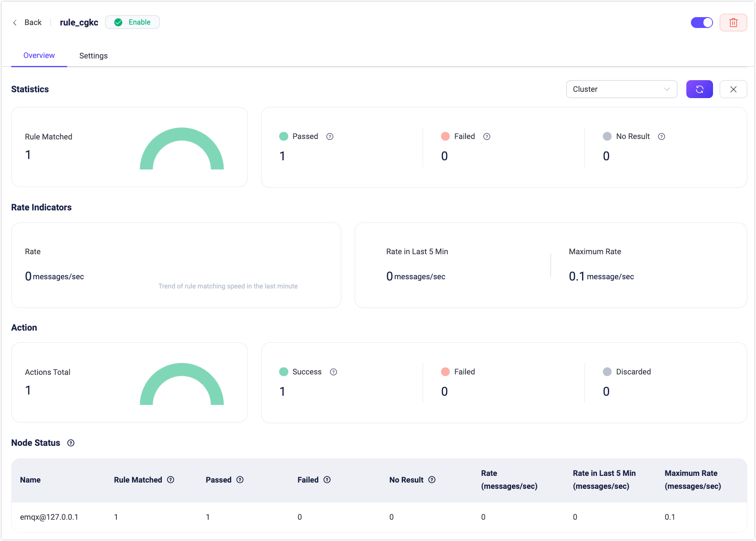
Task: Click the Node Status help icon
Action: click(x=71, y=443)
